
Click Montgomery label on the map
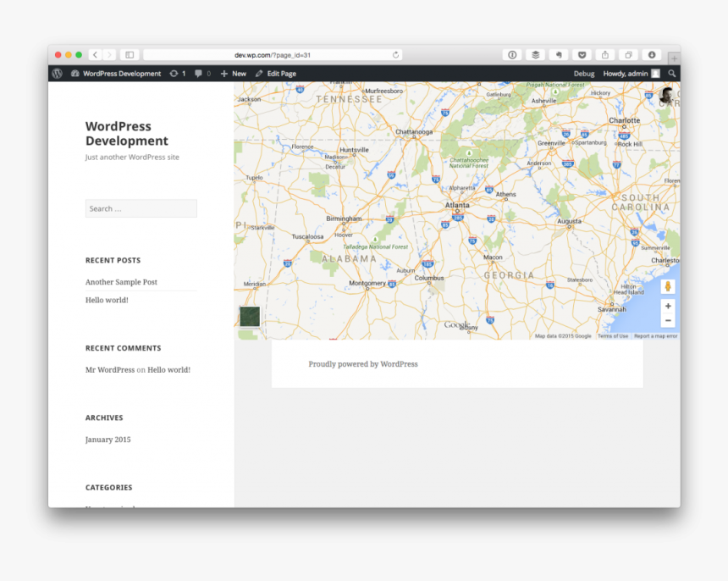click(x=367, y=283)
